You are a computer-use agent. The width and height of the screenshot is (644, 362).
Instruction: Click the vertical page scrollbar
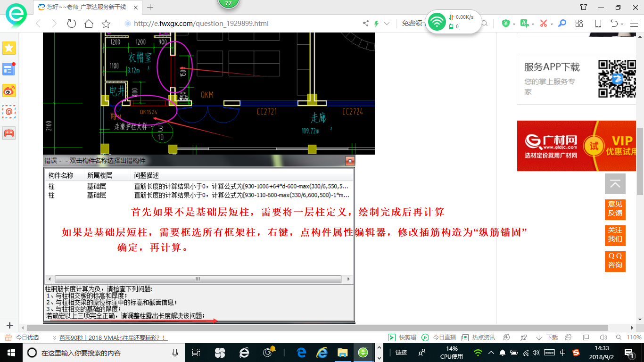pos(640,160)
